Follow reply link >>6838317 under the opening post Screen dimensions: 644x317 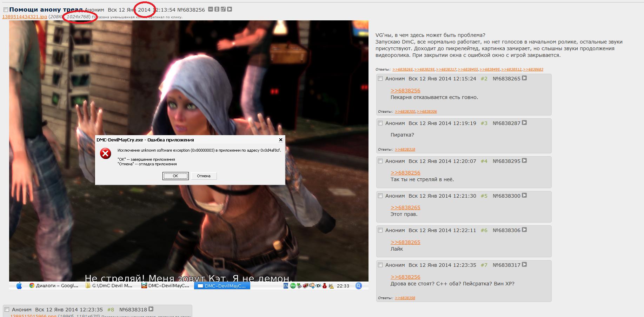tap(446, 70)
